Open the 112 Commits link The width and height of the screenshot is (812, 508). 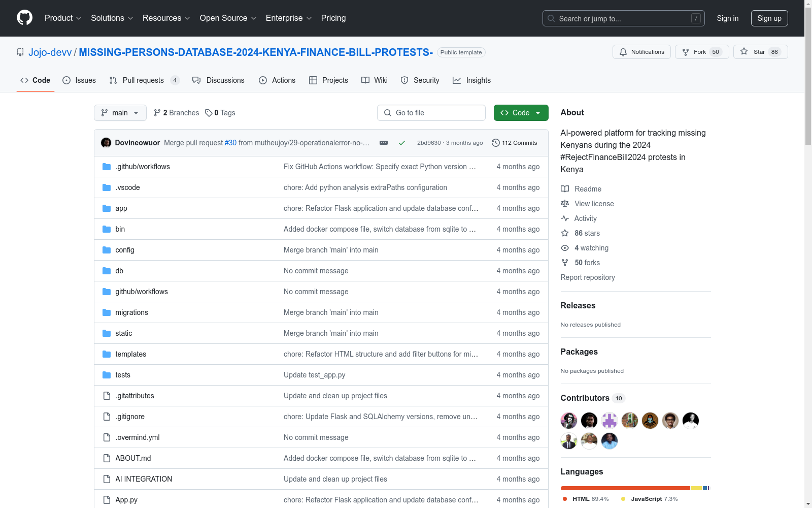pyautogui.click(x=515, y=143)
